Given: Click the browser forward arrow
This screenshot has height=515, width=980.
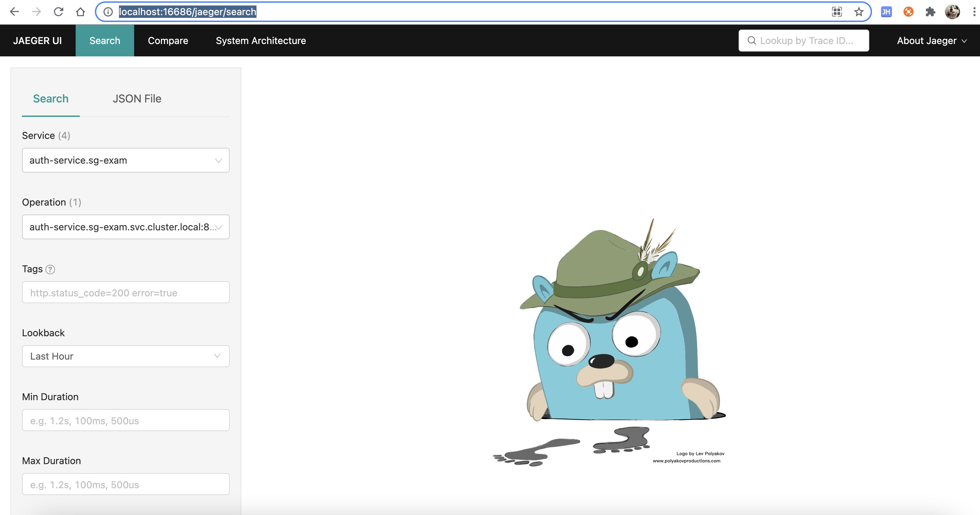Looking at the screenshot, I should pos(36,12).
